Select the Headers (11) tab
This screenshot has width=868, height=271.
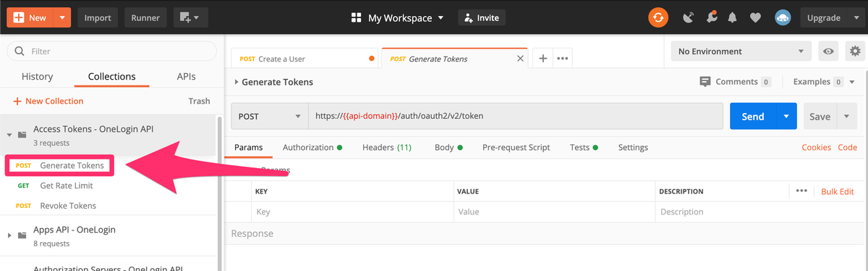pos(387,147)
